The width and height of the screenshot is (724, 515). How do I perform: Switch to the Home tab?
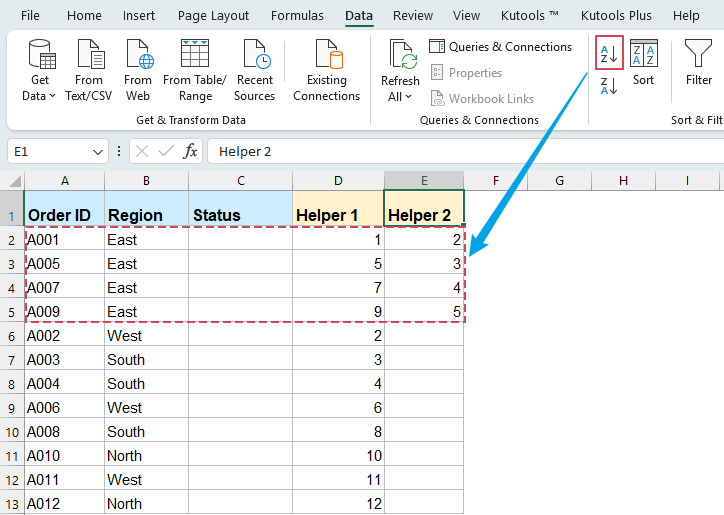click(84, 16)
